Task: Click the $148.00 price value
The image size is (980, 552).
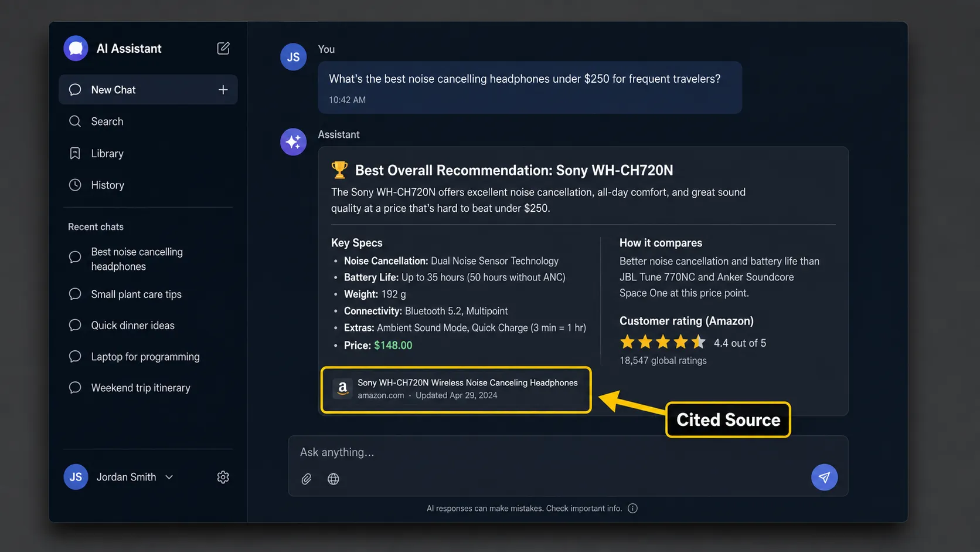Action: [393, 346]
